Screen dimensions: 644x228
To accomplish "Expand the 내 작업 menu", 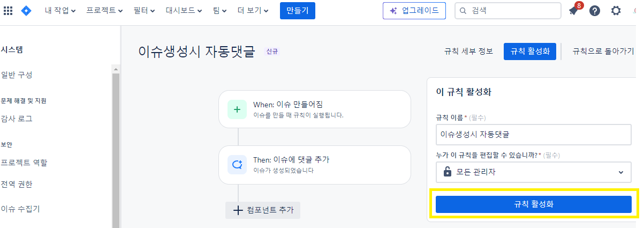I will 60,10.
